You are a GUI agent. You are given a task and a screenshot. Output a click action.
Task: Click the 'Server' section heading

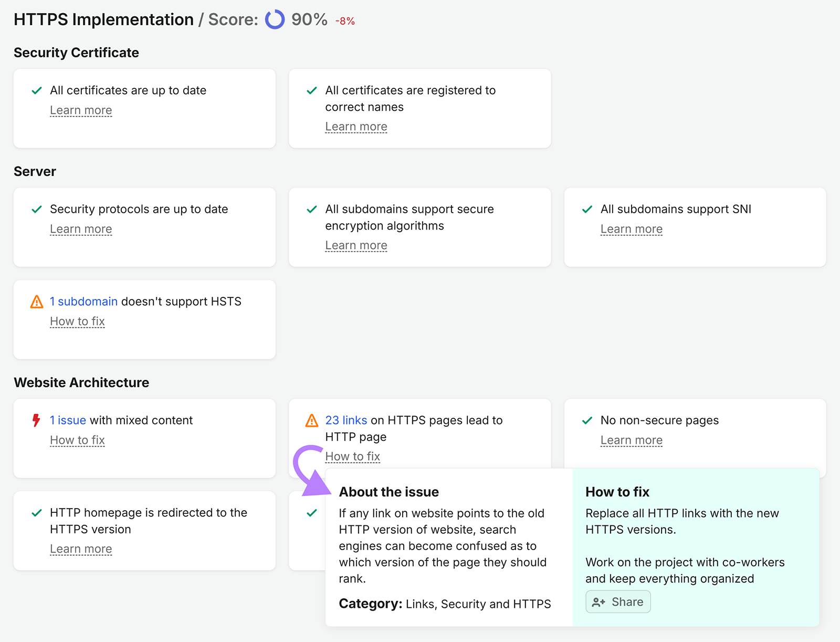tap(35, 171)
